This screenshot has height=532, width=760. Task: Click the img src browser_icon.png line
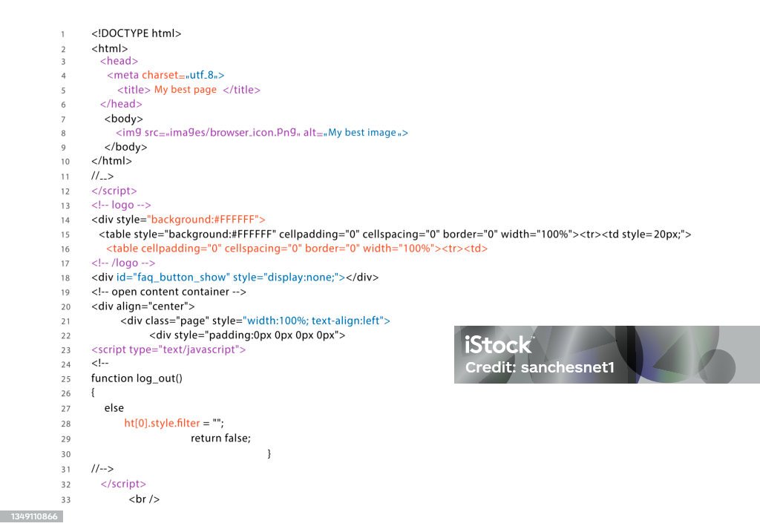point(262,133)
